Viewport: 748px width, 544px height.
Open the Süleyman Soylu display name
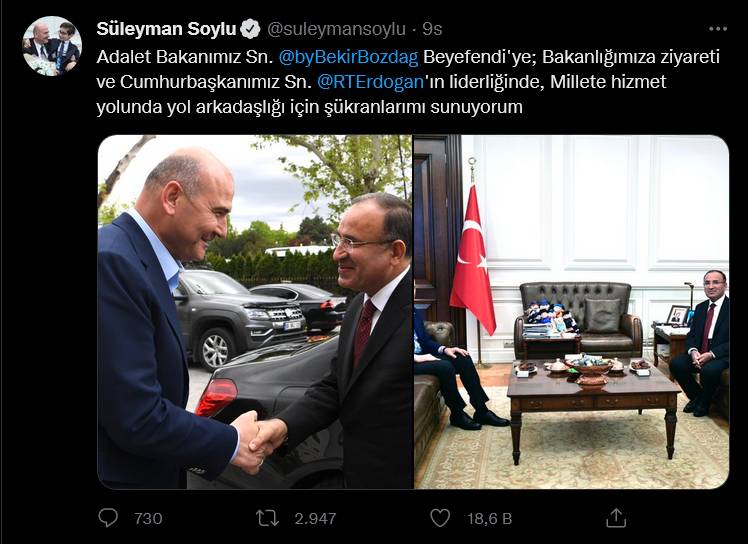point(166,29)
